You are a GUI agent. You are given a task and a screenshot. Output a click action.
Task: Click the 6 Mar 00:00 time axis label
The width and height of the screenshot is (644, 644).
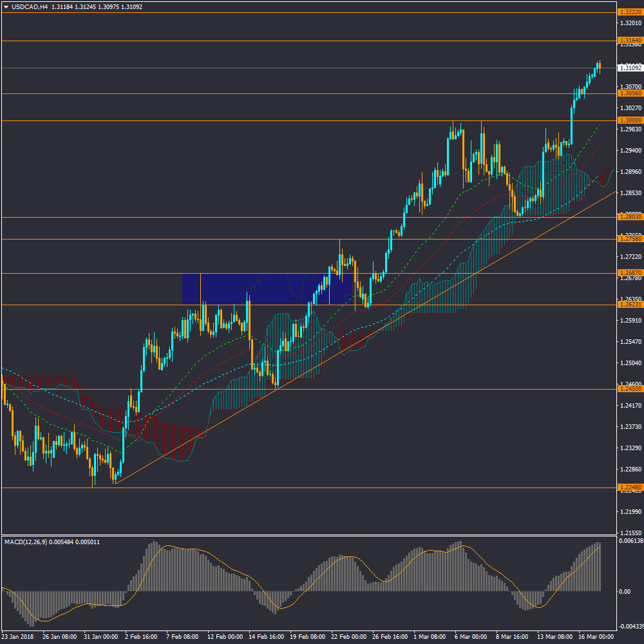click(x=472, y=637)
